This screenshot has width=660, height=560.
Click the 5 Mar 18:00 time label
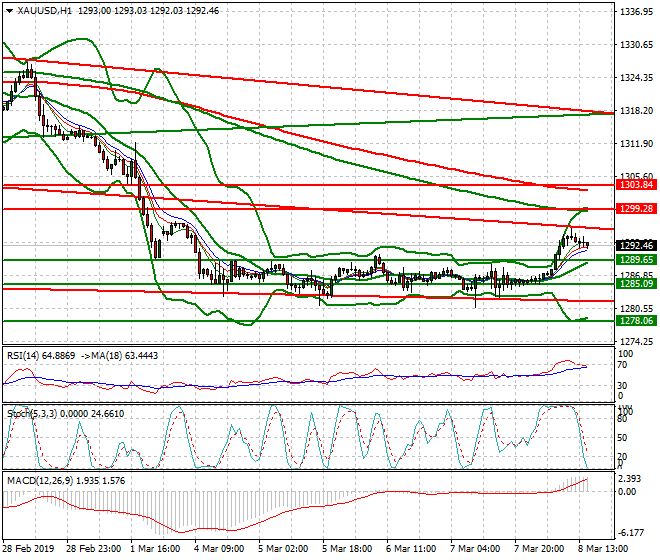[347, 549]
